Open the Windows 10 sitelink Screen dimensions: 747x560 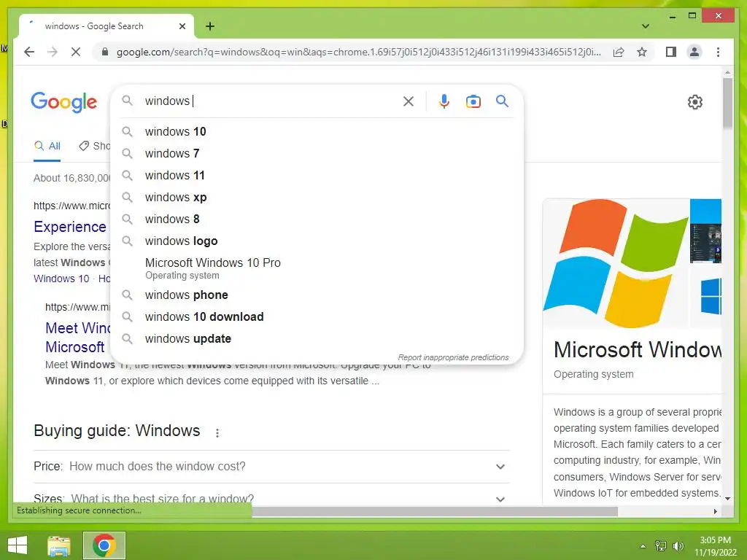pos(61,279)
